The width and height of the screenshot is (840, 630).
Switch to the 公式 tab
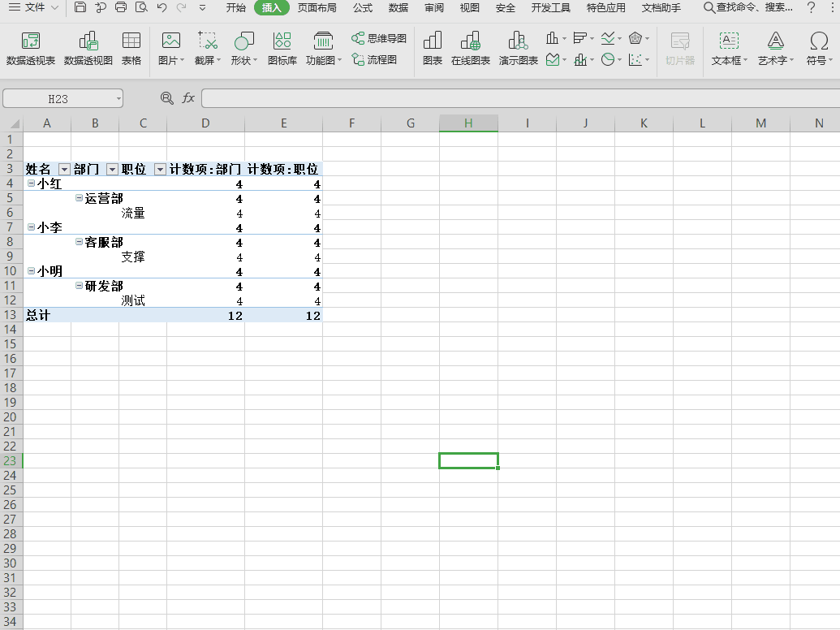click(363, 8)
